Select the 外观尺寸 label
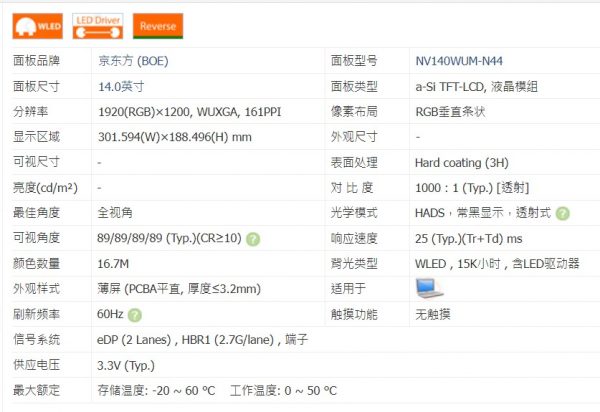The image size is (600, 412). pos(354,137)
